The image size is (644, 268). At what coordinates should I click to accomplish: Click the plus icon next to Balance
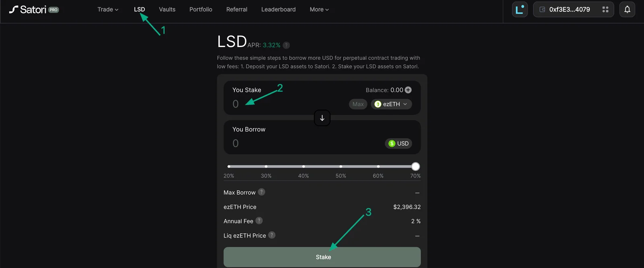point(408,90)
